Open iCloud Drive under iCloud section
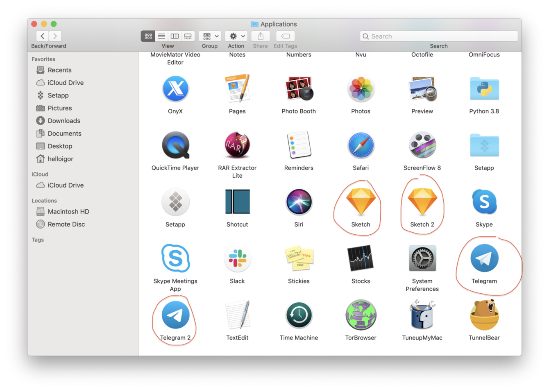Viewport: 549px width, 392px height. (66, 185)
